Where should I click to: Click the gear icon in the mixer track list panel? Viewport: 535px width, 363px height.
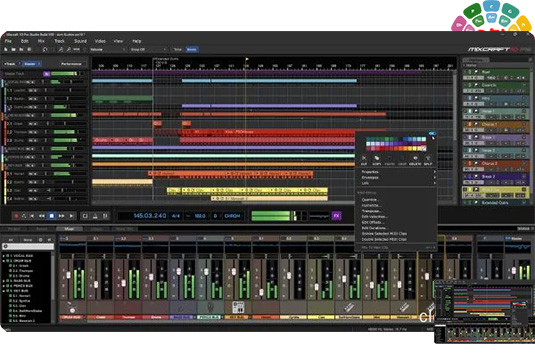[x=41, y=240]
